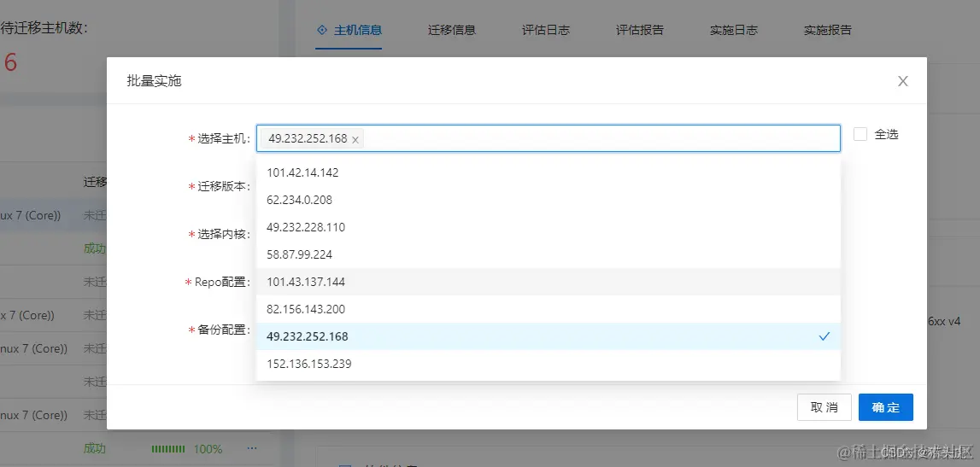Viewport: 980px width, 467px height.
Task: Open the 实施报告 tab
Action: click(x=828, y=30)
